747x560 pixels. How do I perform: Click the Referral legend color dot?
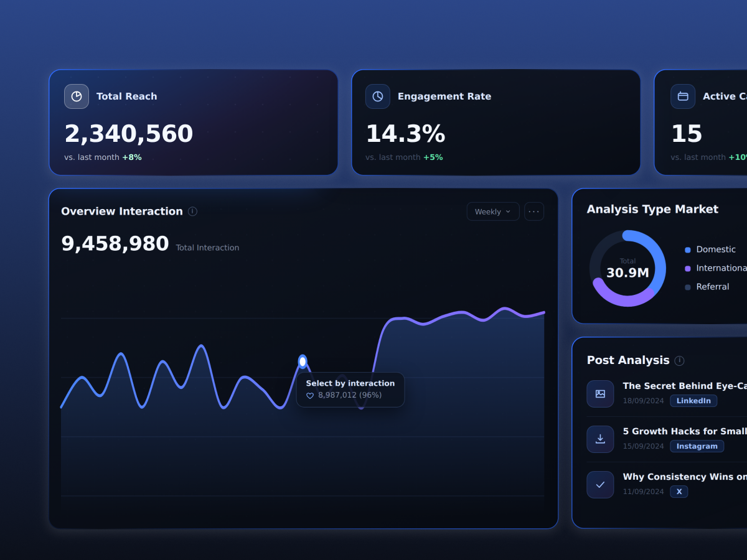(x=688, y=287)
